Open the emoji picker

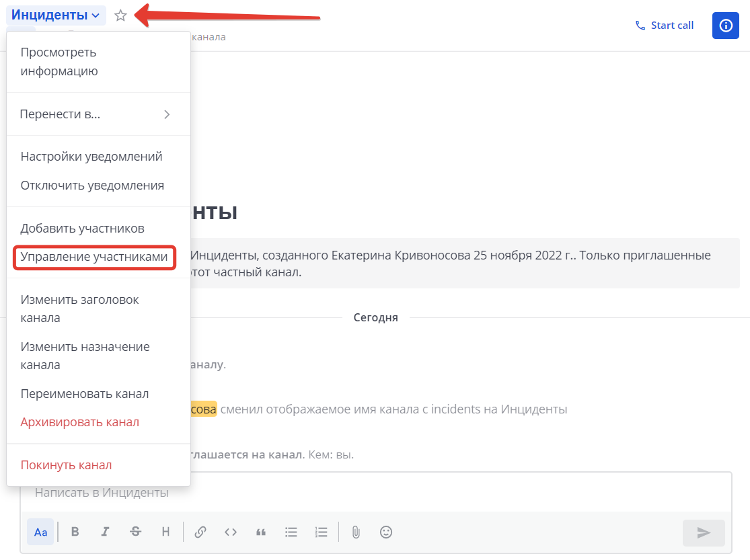385,532
